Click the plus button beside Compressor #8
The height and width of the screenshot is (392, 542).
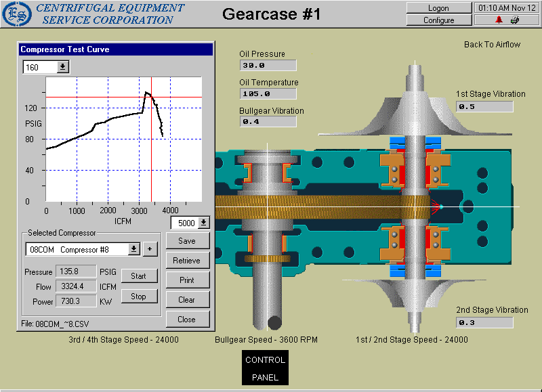tap(150, 249)
